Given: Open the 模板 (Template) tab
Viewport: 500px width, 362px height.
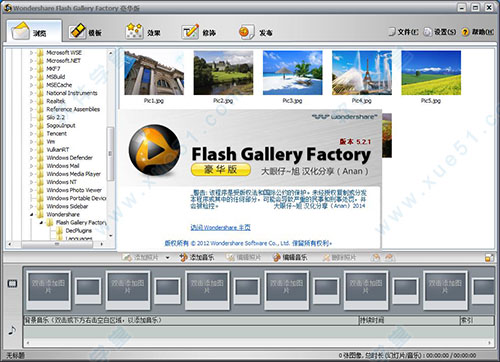Looking at the screenshot, I should tap(86, 32).
